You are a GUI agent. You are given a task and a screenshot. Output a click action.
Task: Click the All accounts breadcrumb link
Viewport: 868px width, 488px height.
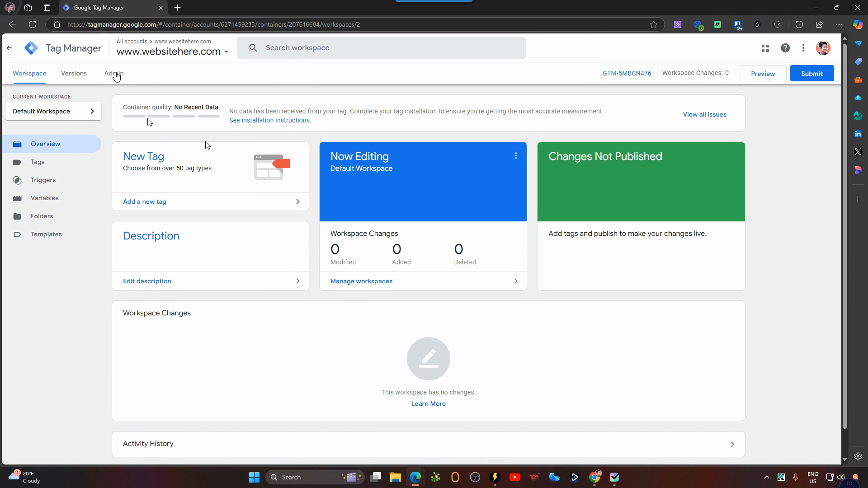[132, 41]
